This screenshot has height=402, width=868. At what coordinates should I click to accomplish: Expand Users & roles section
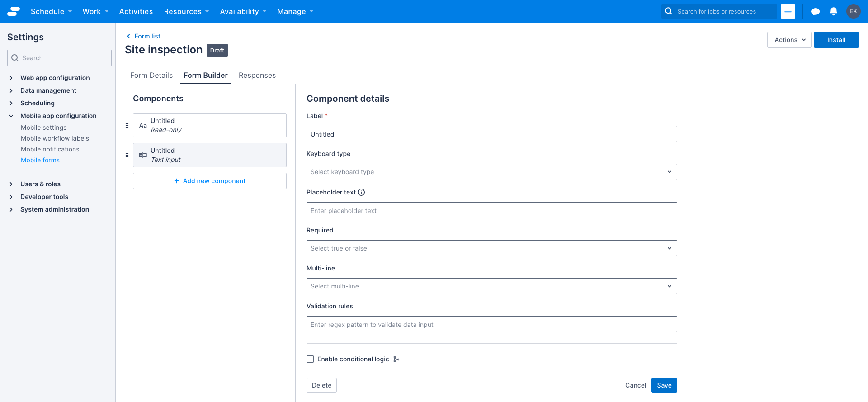[x=11, y=184]
